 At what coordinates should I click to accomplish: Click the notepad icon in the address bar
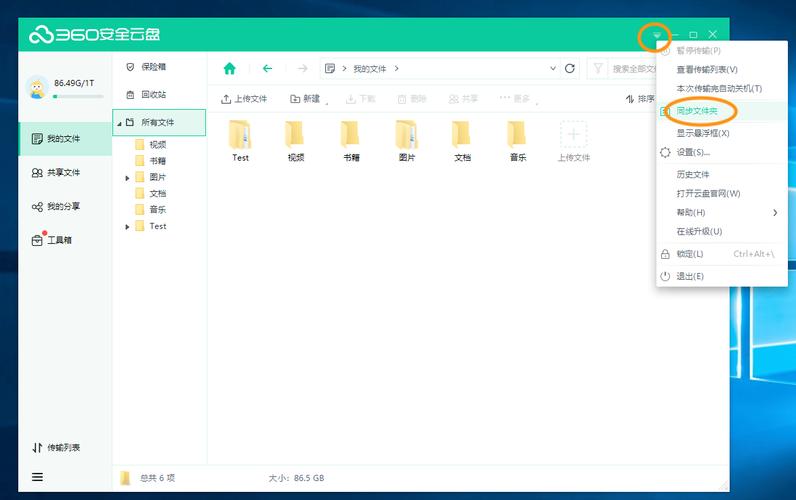329,69
